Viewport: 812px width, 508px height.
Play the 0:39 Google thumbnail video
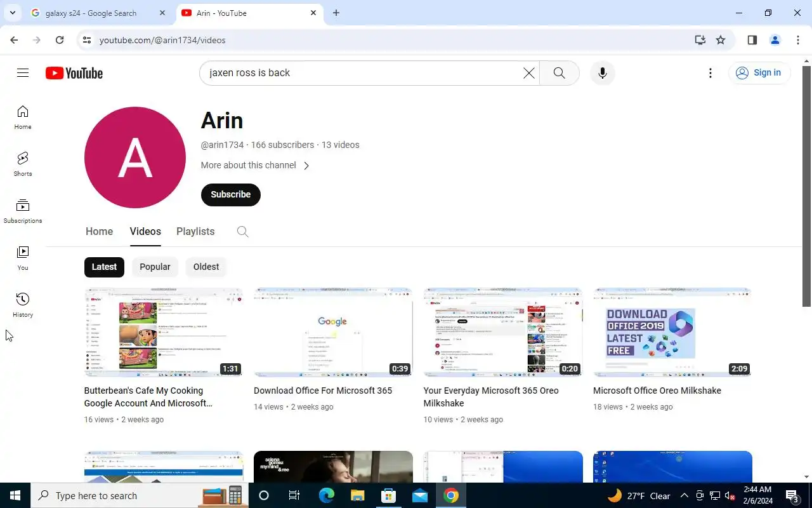[333, 332]
